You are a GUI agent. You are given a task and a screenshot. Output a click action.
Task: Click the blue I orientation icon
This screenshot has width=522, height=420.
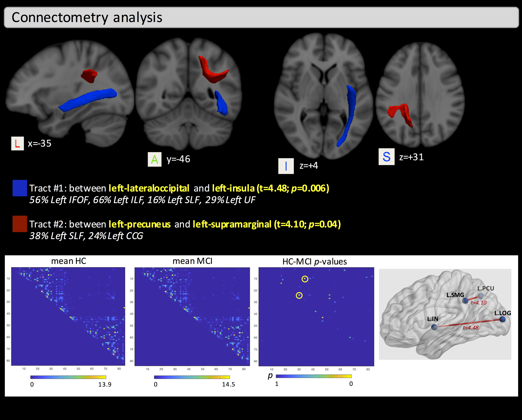point(286,166)
